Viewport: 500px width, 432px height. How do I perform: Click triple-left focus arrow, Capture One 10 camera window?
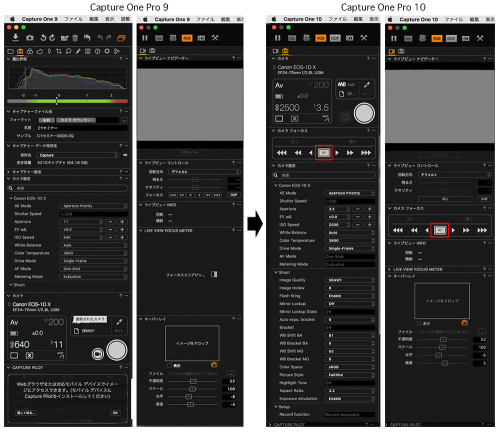[282, 153]
